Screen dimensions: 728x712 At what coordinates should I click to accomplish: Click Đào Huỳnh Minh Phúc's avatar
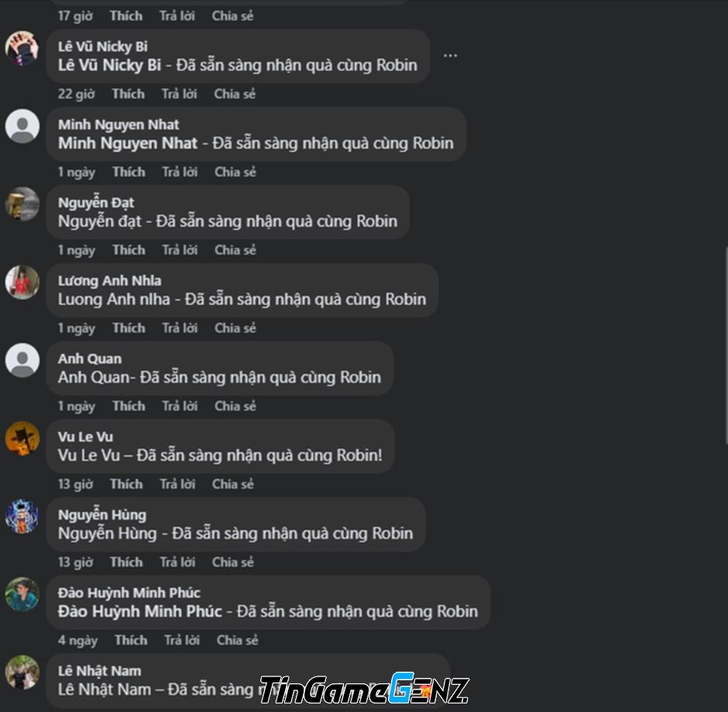(22, 594)
